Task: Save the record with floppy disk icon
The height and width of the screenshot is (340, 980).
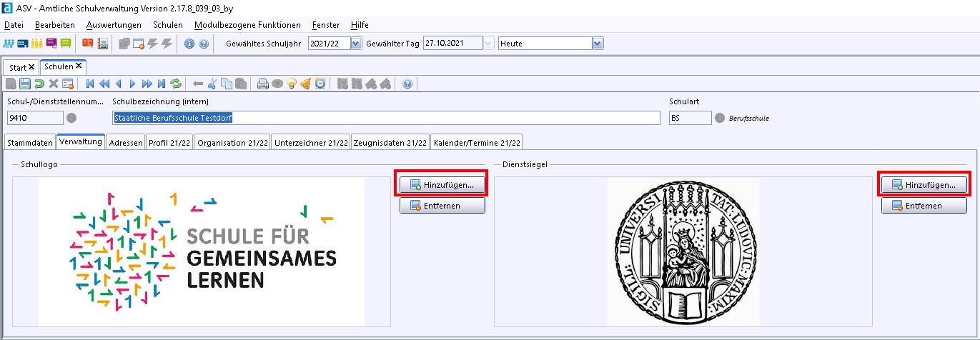Action: (x=25, y=84)
